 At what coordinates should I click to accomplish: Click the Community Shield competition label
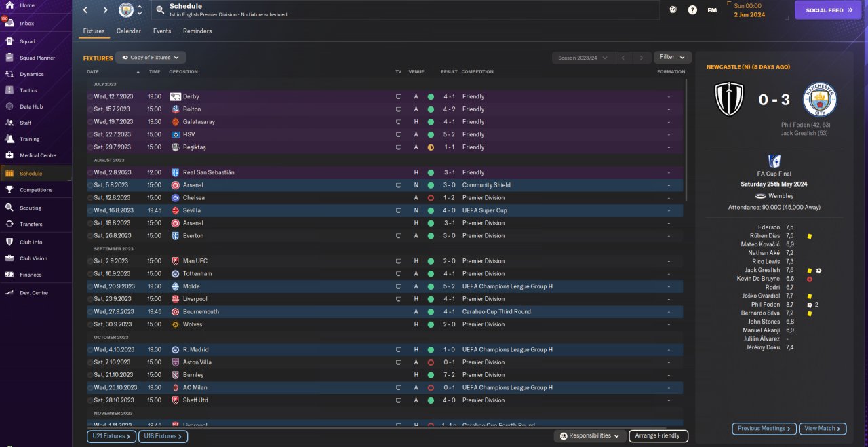(486, 185)
